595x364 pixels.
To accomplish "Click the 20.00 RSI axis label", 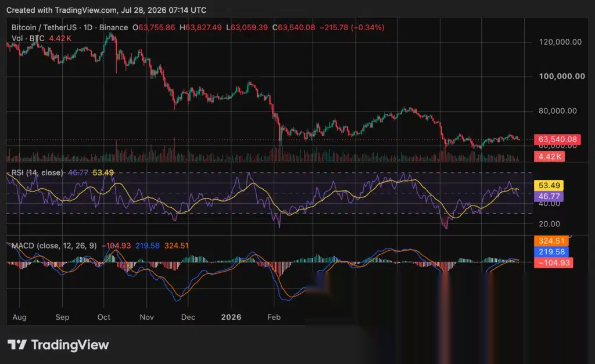I will pyautogui.click(x=549, y=224).
